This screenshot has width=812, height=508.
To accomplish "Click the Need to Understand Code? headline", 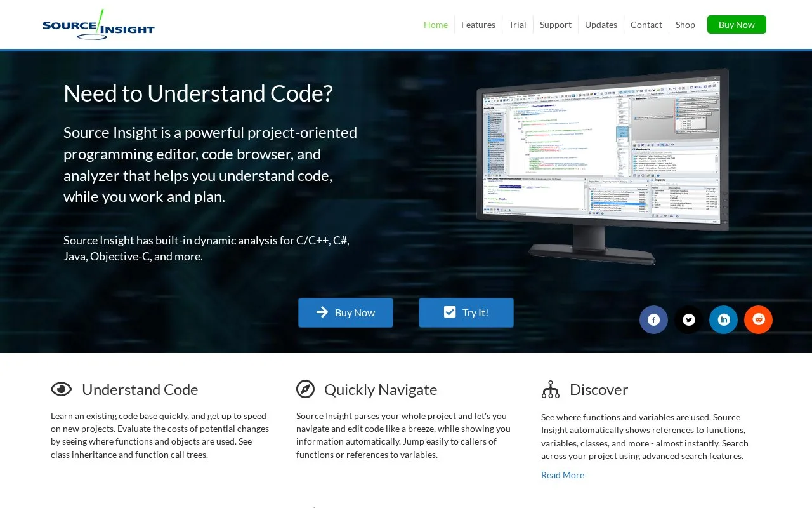I will coord(198,93).
